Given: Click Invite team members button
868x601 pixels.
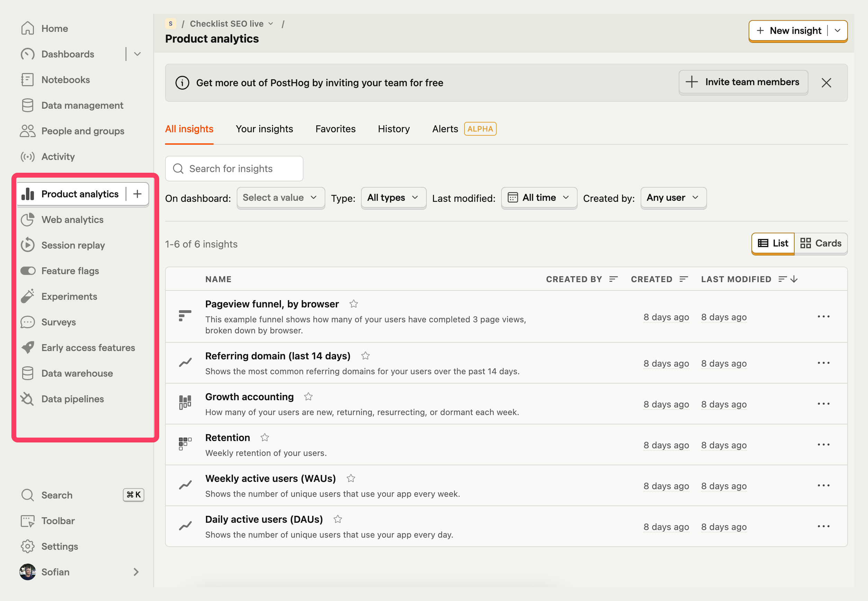Looking at the screenshot, I should (743, 82).
